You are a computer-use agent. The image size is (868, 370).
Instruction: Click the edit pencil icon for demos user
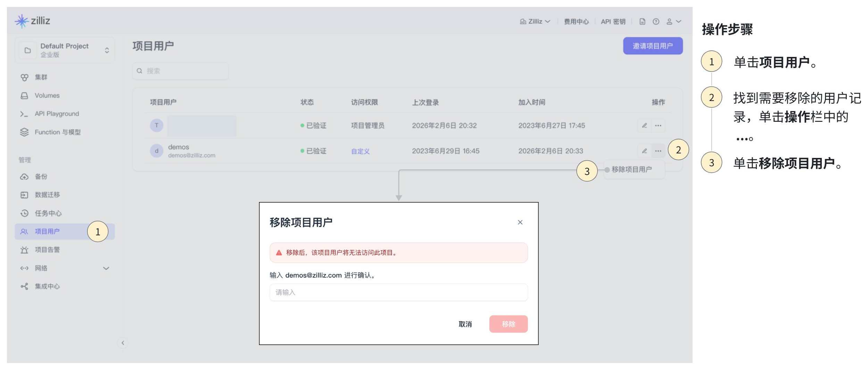(x=644, y=151)
